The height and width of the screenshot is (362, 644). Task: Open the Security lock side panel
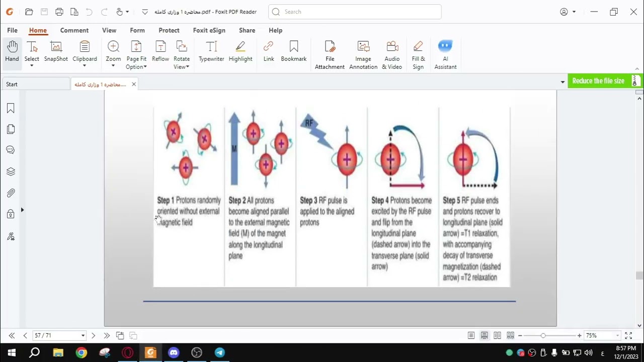point(11,214)
